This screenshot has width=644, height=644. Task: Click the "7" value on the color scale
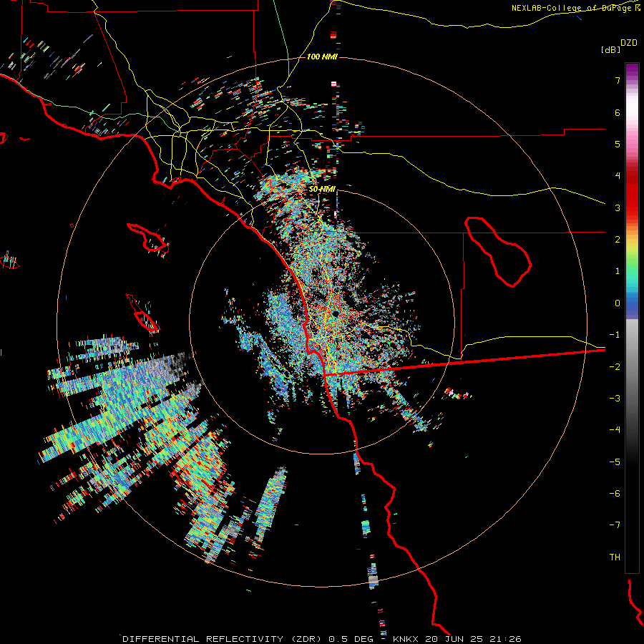click(x=618, y=80)
